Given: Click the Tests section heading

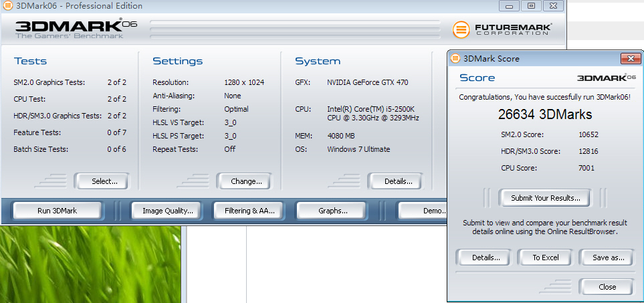Looking at the screenshot, I should pyautogui.click(x=30, y=61).
